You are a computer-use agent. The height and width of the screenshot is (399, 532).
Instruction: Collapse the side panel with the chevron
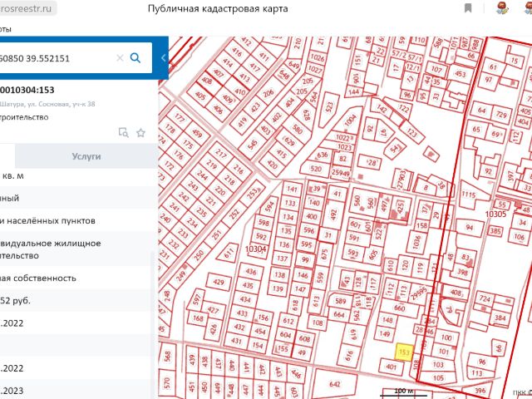164,57
